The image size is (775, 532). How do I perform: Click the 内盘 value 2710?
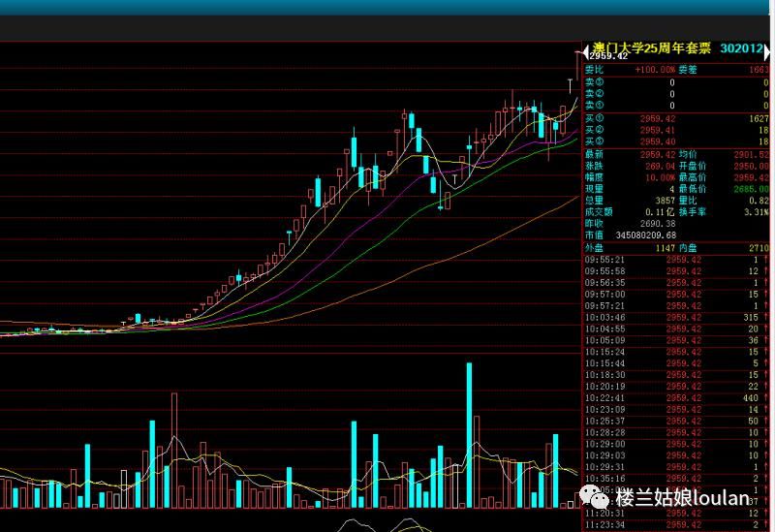tap(759, 248)
